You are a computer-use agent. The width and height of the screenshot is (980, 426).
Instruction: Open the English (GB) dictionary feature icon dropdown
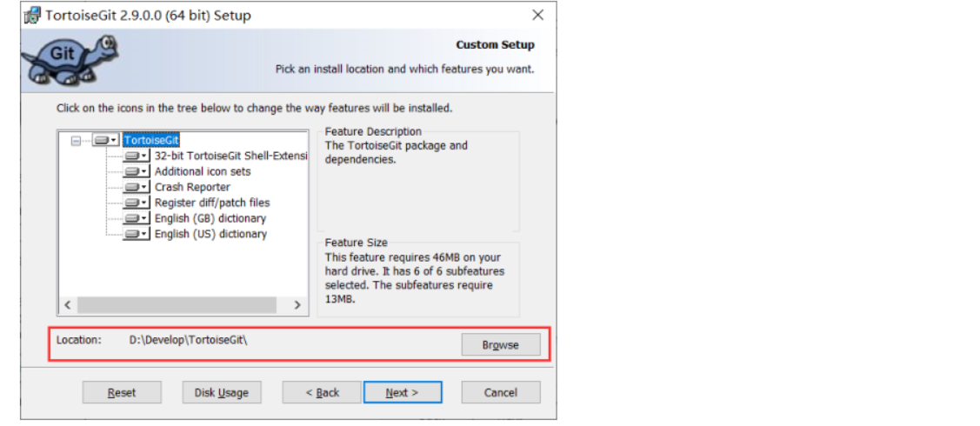[x=137, y=218]
